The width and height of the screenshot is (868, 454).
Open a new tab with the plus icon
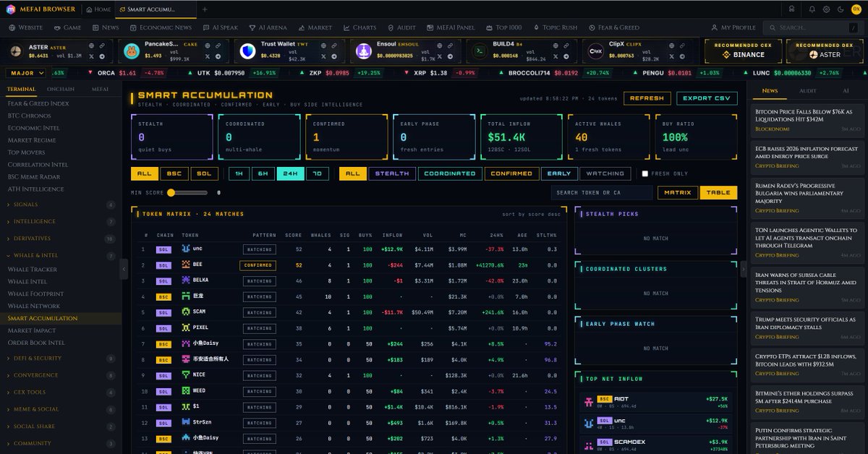click(x=205, y=9)
